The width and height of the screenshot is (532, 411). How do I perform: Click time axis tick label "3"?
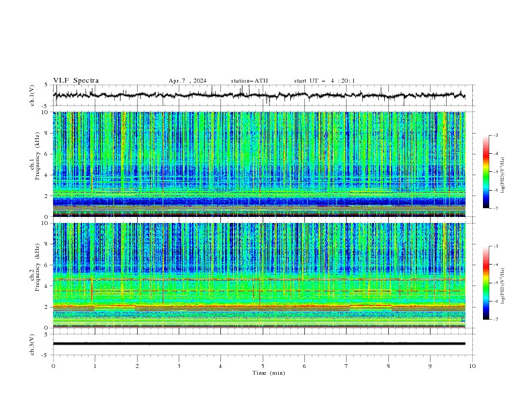click(179, 366)
